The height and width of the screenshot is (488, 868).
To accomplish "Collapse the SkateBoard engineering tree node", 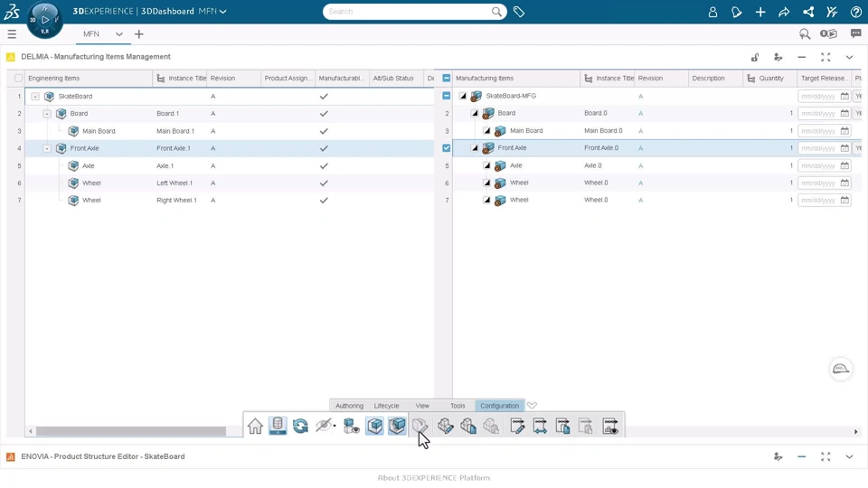I will (35, 97).
